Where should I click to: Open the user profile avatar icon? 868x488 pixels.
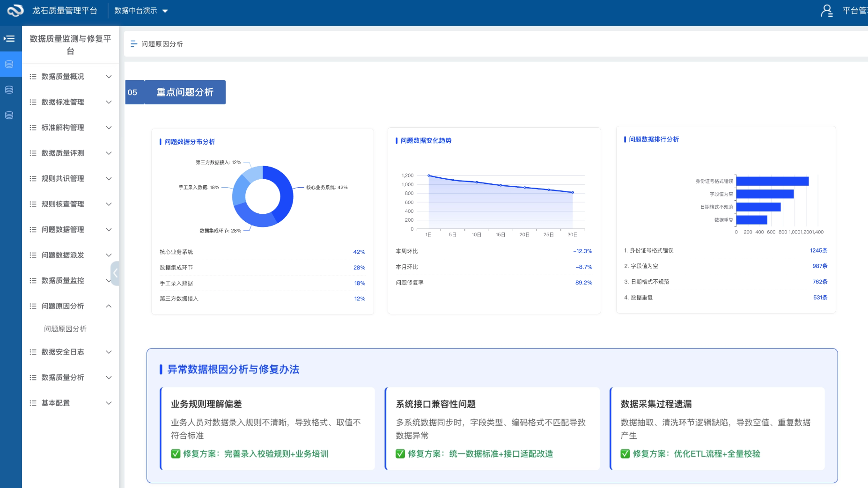pyautogui.click(x=826, y=11)
